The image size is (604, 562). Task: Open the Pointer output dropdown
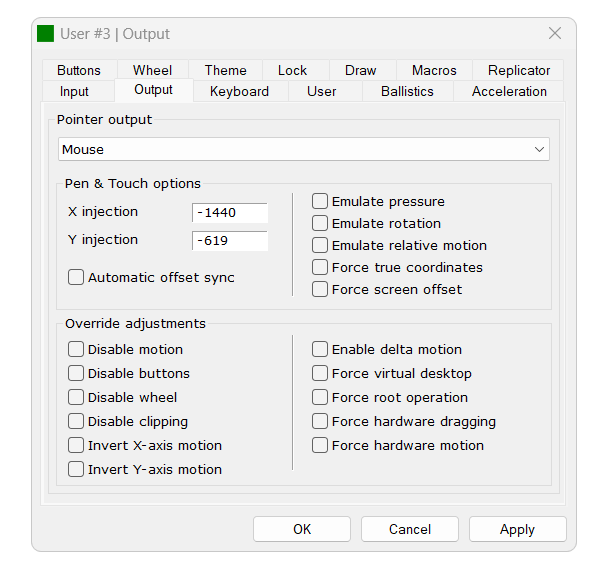coord(303,150)
